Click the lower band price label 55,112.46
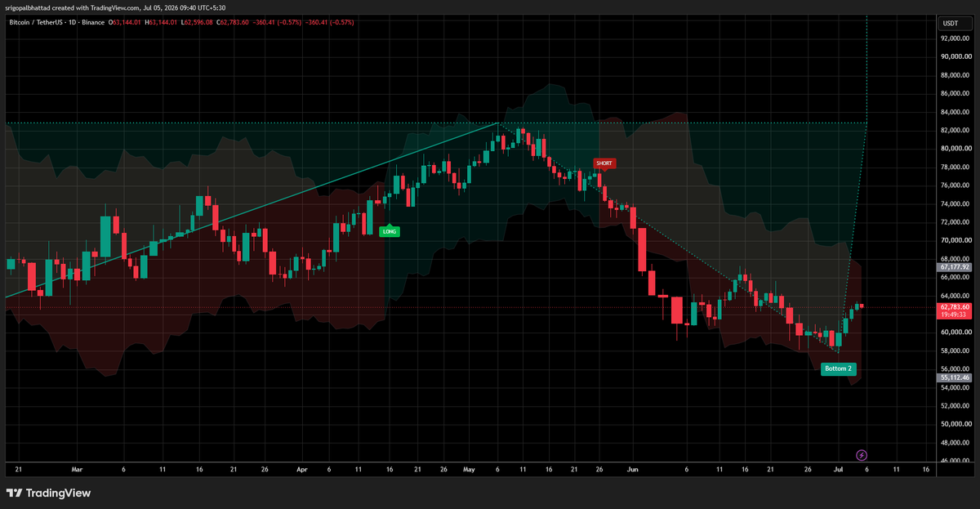Image resolution: width=980 pixels, height=509 pixels. pos(955,377)
